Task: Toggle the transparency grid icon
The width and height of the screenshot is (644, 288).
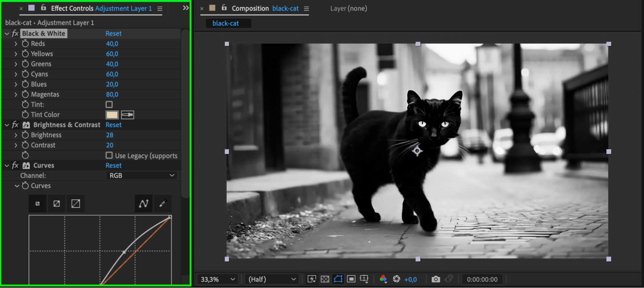Action: [325, 279]
